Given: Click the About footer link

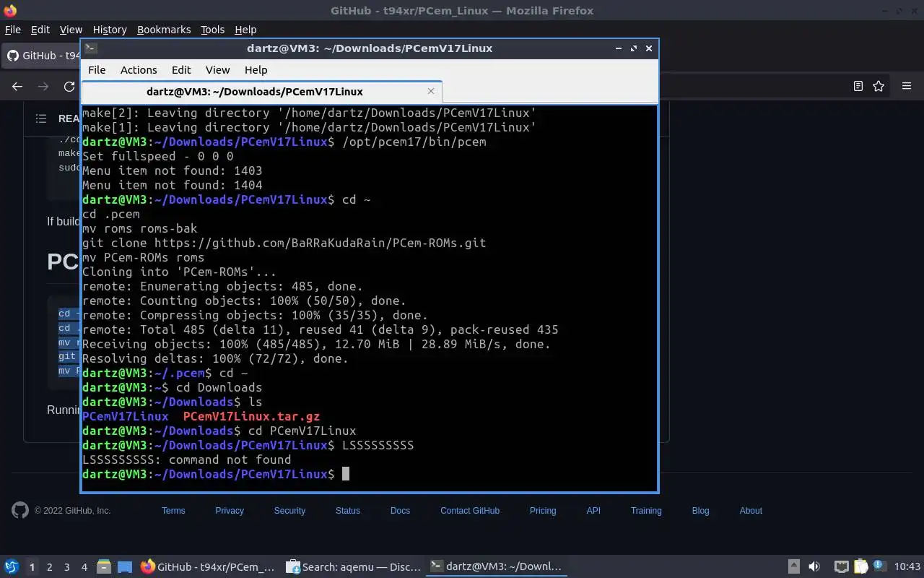Looking at the screenshot, I should click(x=751, y=510).
